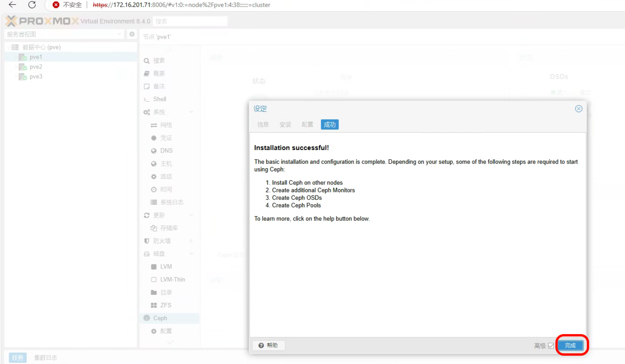This screenshot has width=625, height=364.
Task: Switch to the 成功 tab
Action: click(x=330, y=124)
